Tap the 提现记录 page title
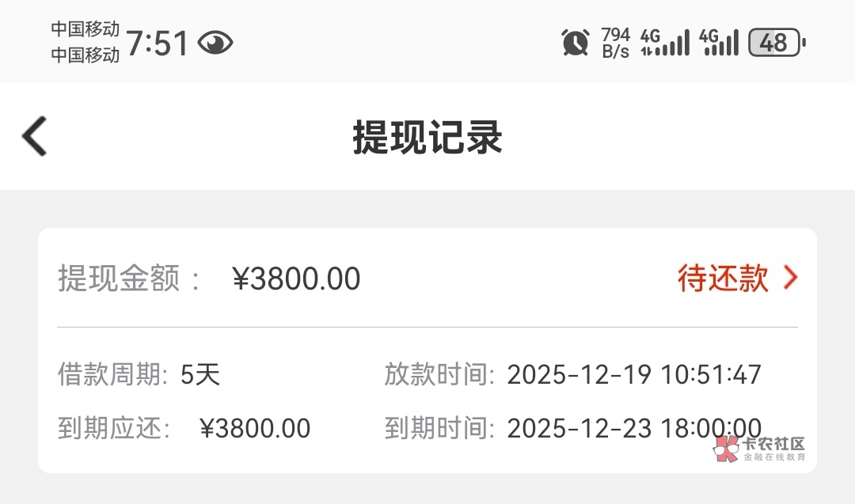 click(x=427, y=138)
